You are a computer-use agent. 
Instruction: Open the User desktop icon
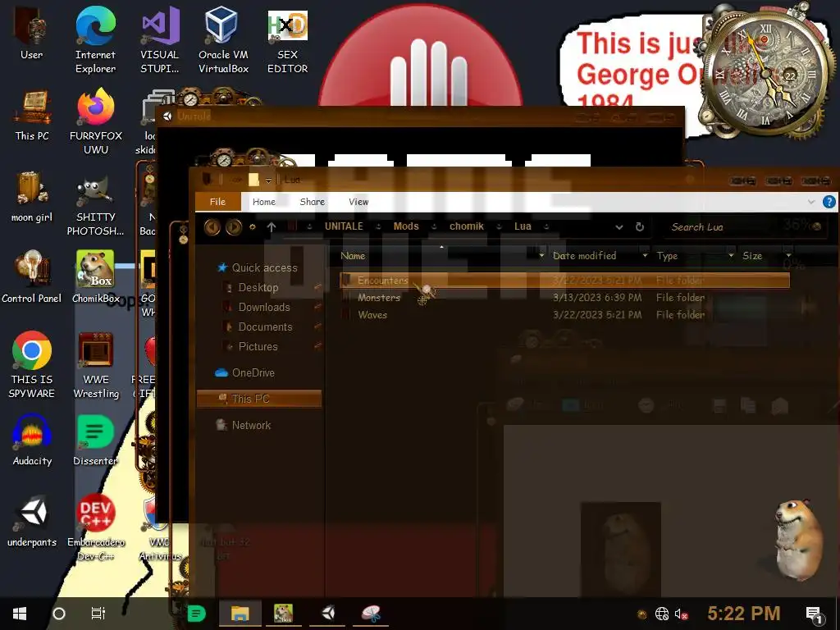pos(32,34)
